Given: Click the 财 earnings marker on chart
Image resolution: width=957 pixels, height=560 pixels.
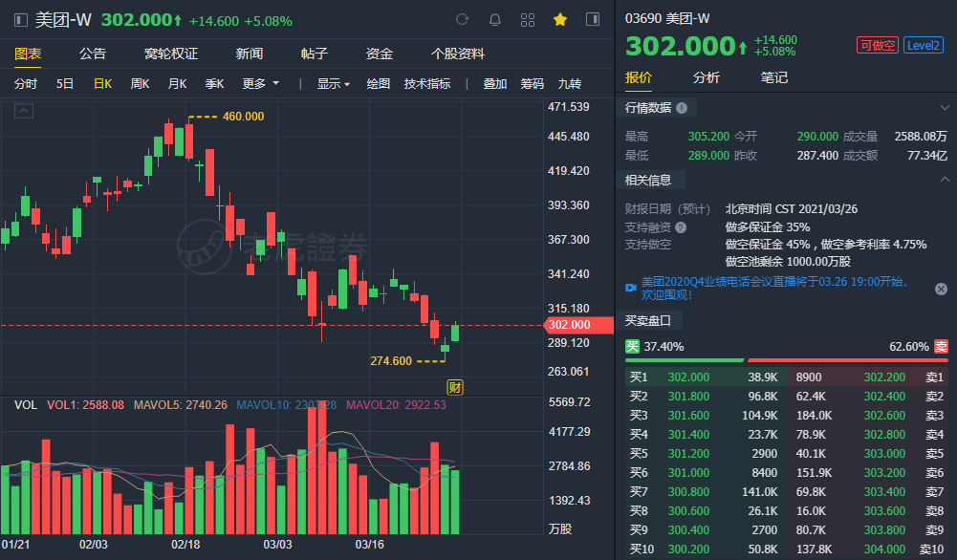Looking at the screenshot, I should [x=455, y=387].
